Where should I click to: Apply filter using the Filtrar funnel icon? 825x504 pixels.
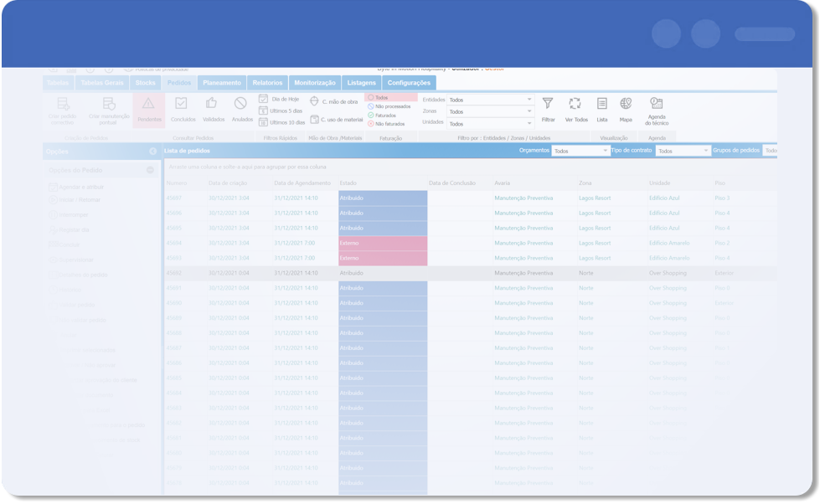(548, 105)
